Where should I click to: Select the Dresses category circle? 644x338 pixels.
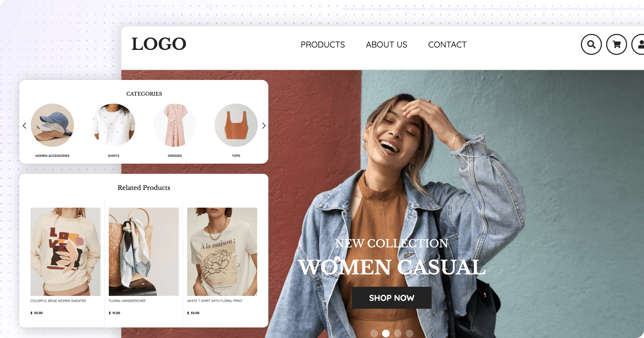coord(174,126)
